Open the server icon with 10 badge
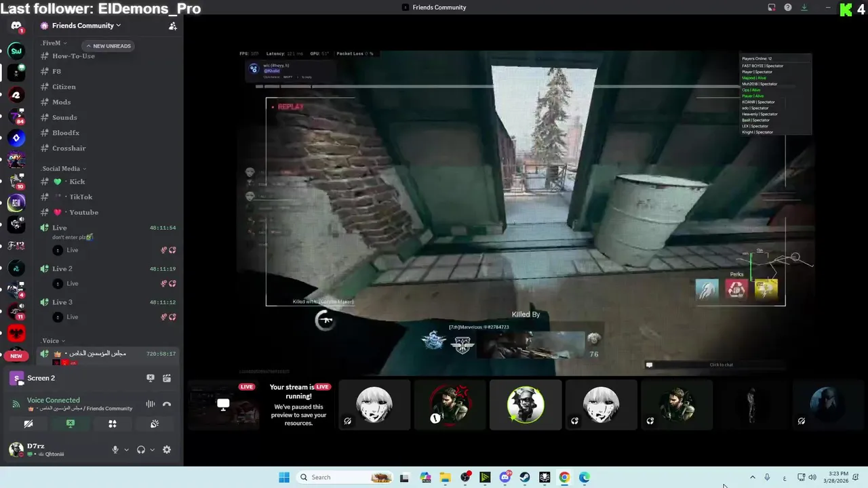The height and width of the screenshot is (488, 868). click(x=16, y=181)
